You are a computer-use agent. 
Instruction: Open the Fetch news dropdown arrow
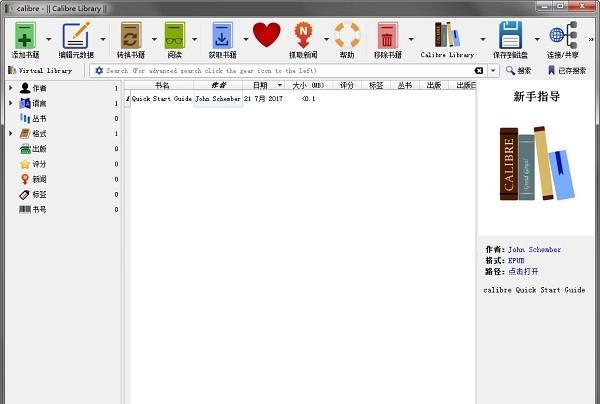(x=326, y=39)
